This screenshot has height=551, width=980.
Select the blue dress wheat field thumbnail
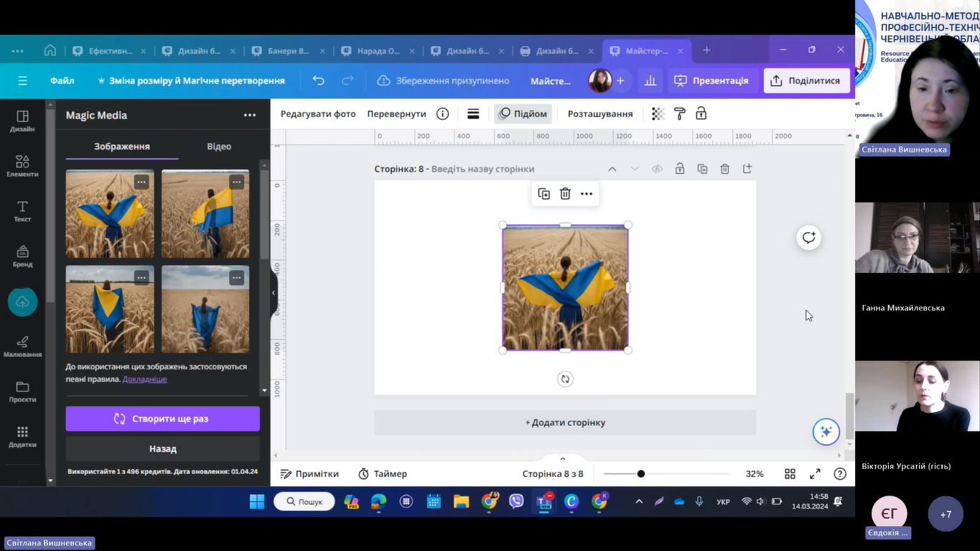coord(205,310)
